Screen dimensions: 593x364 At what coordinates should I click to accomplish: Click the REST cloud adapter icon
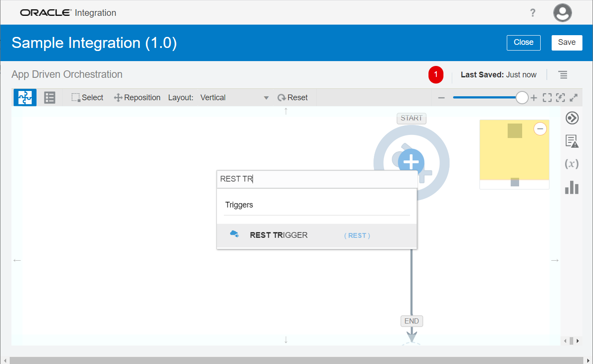[x=234, y=234]
